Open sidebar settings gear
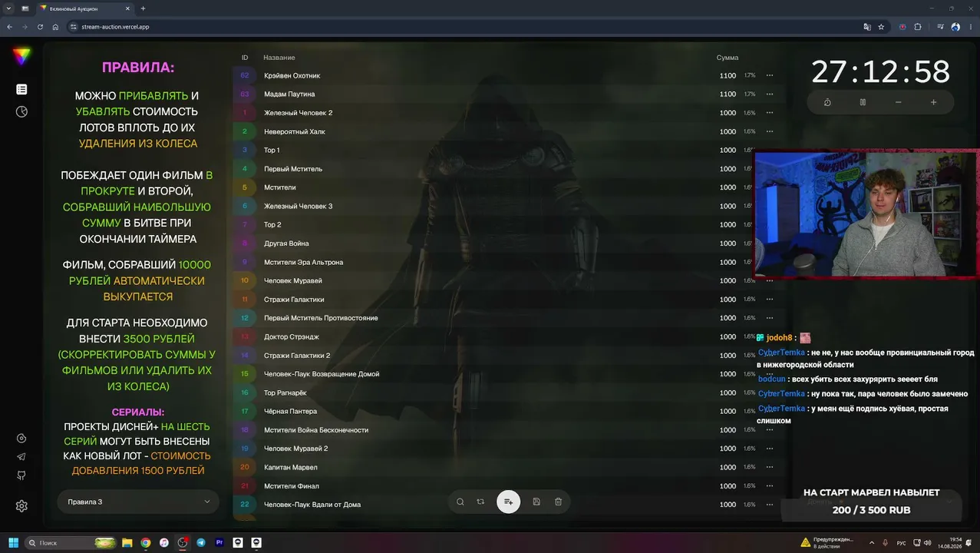The width and height of the screenshot is (980, 553). point(21,506)
